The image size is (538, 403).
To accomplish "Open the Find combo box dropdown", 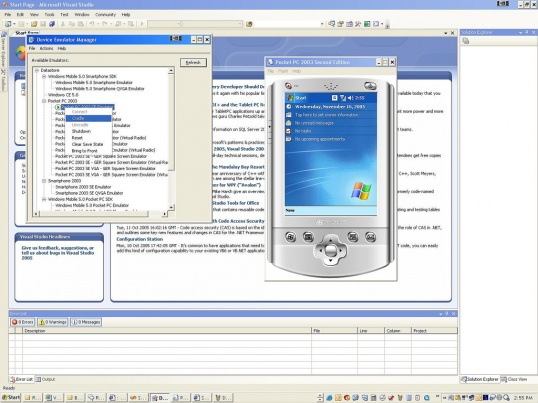I will click(322, 24).
